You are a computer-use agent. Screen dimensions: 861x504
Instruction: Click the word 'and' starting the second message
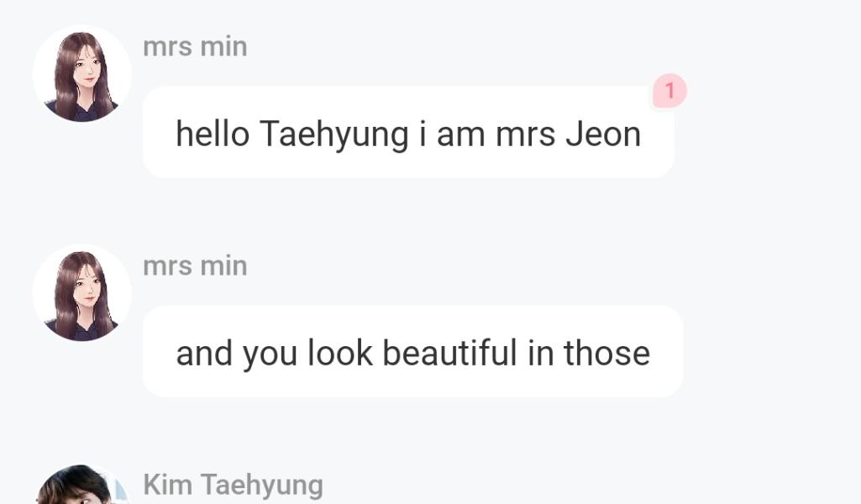coord(204,353)
